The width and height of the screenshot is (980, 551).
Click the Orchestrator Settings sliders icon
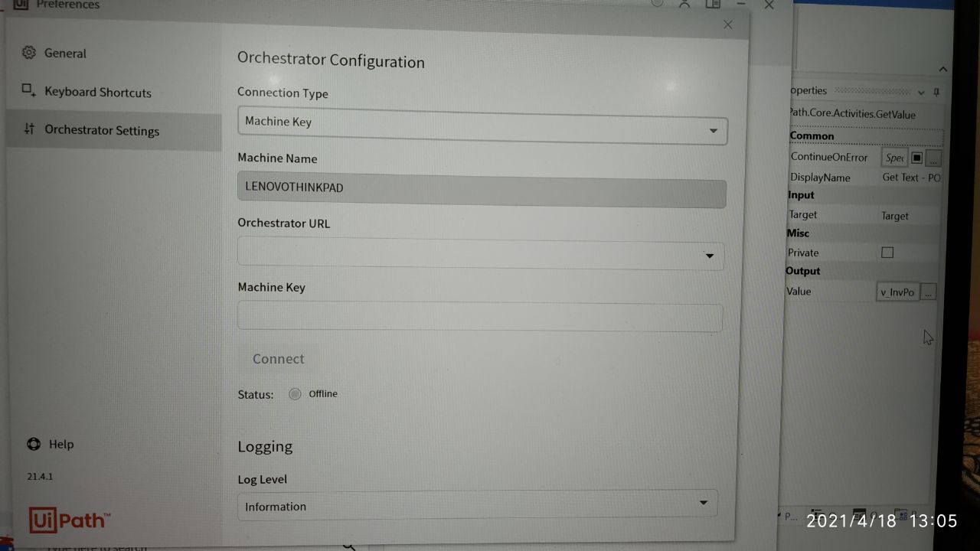29,129
